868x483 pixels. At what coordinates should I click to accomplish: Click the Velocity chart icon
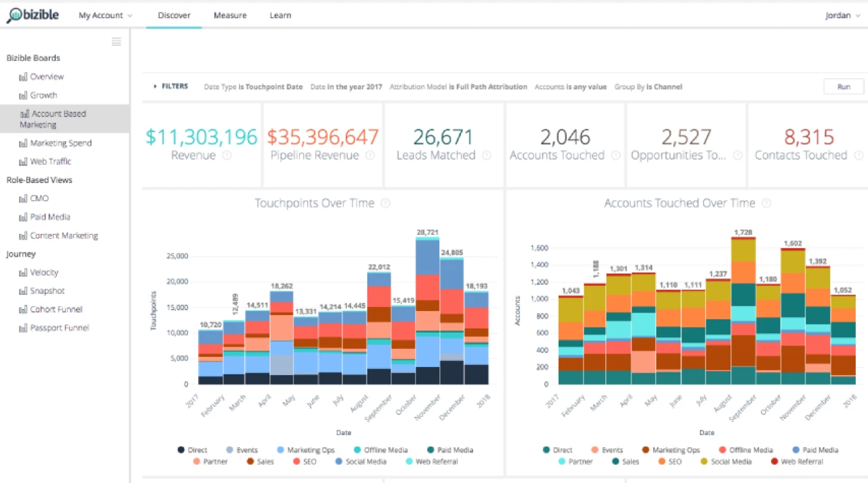coord(24,273)
